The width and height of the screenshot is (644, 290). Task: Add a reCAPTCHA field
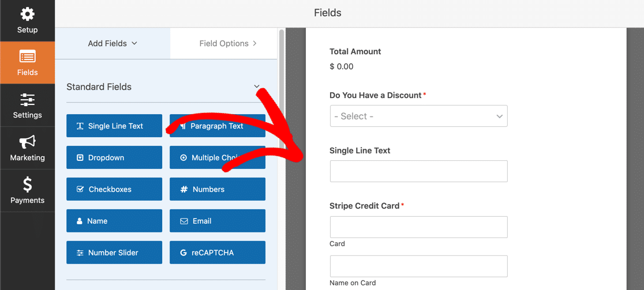coord(218,253)
